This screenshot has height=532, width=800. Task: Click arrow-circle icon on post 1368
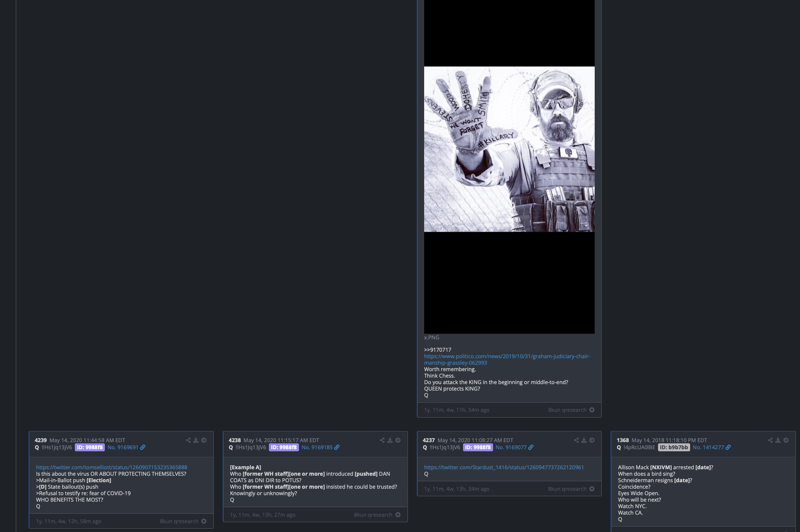click(x=786, y=440)
